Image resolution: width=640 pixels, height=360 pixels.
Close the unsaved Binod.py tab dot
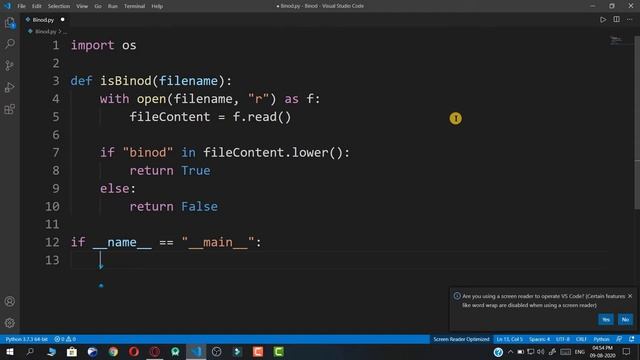[62, 20]
